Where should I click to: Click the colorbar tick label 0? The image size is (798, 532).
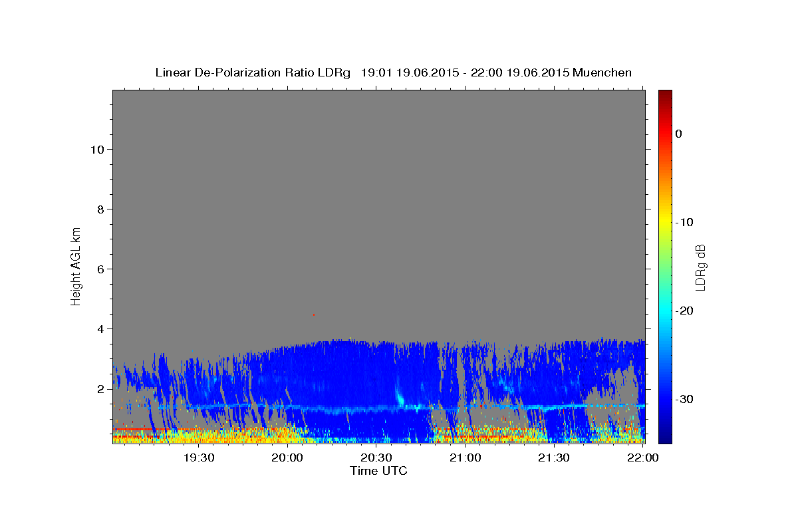click(x=679, y=134)
